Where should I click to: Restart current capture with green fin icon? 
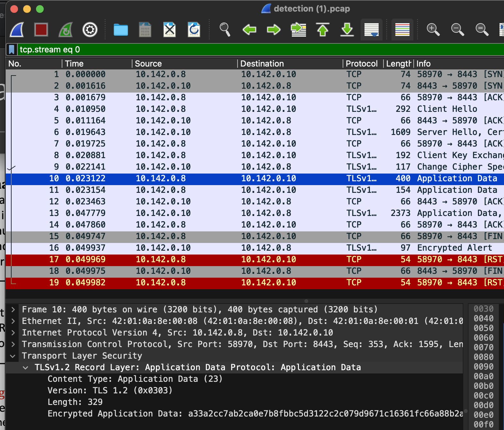pyautogui.click(x=66, y=30)
